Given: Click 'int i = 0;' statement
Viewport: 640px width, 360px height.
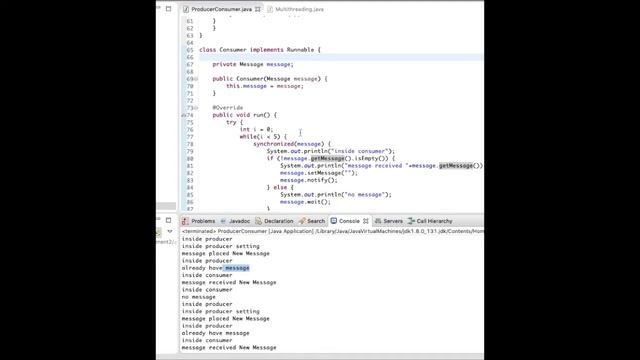Looking at the screenshot, I should click(256, 129).
